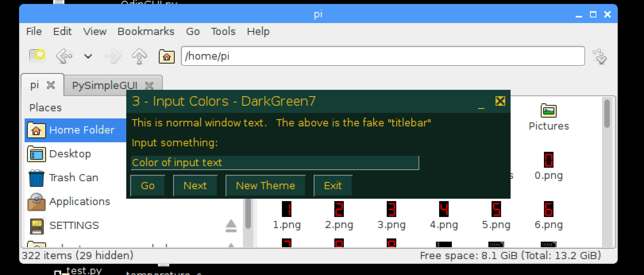Close the pi file manager window

pyautogui.click(x=607, y=14)
